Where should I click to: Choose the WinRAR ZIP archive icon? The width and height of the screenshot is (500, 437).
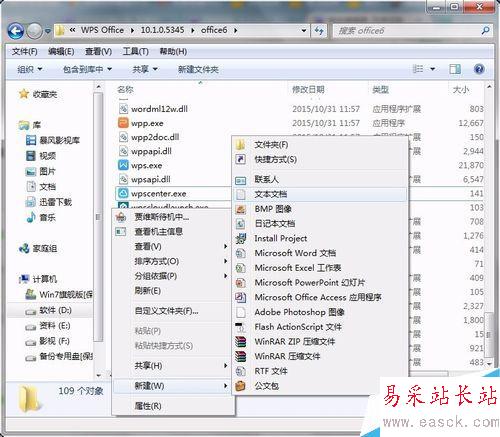tap(240, 342)
